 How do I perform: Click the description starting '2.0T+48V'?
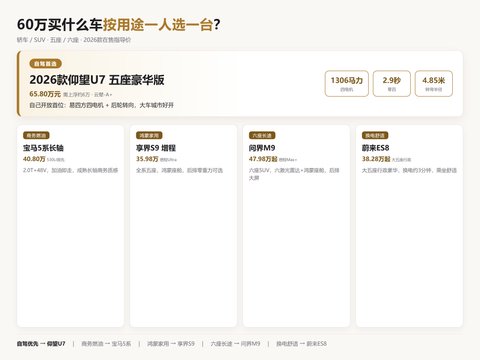point(70,170)
